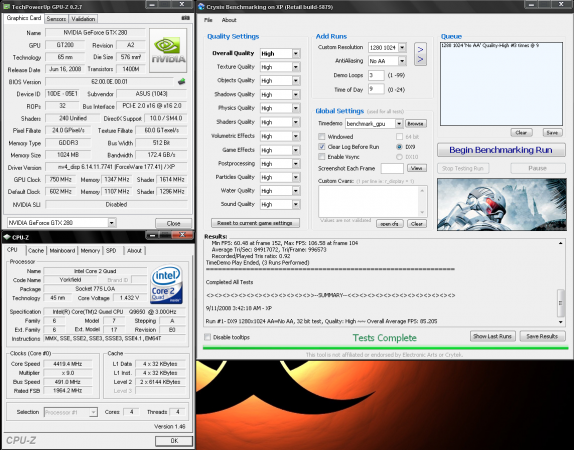The width and height of the screenshot is (574, 450).
Task: Open the Overall Quality dropdown
Action: pos(296,53)
